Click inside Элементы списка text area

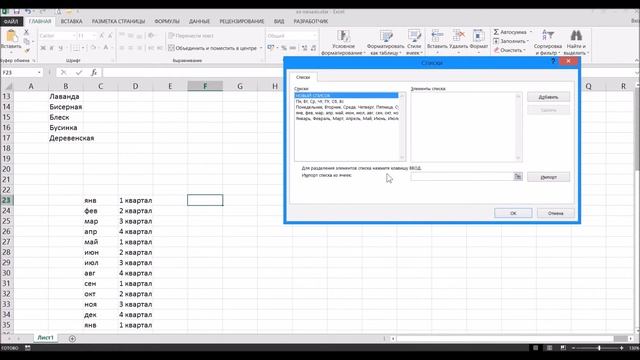(463, 127)
